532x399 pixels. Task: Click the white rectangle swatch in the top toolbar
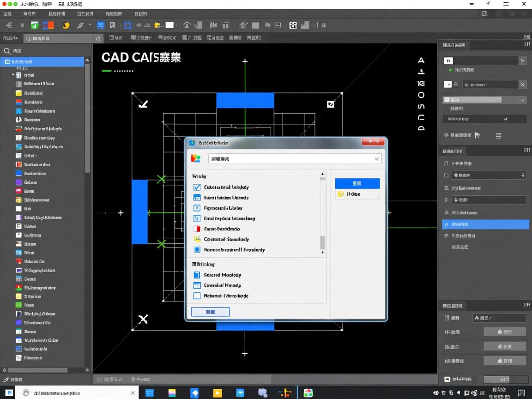[x=169, y=25]
